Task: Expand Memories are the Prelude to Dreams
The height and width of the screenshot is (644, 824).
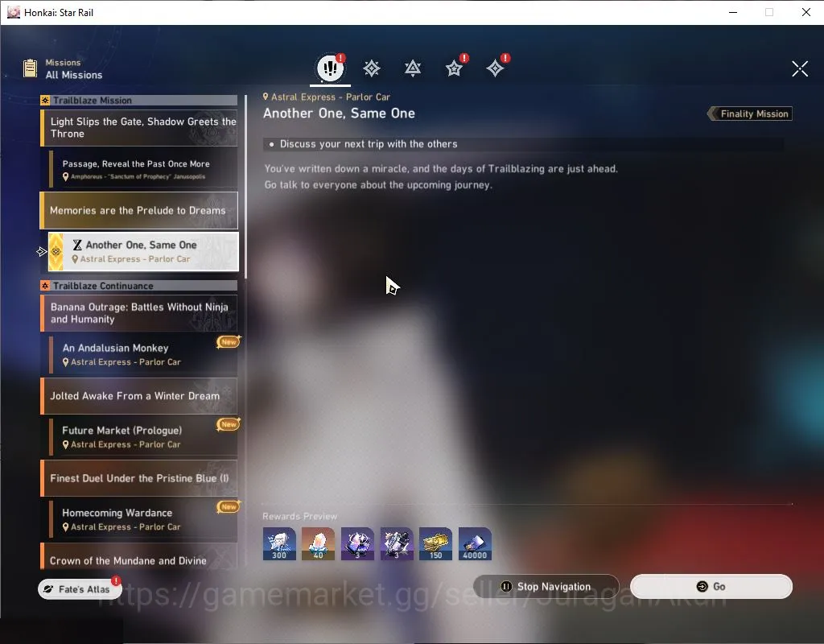Action: click(138, 210)
